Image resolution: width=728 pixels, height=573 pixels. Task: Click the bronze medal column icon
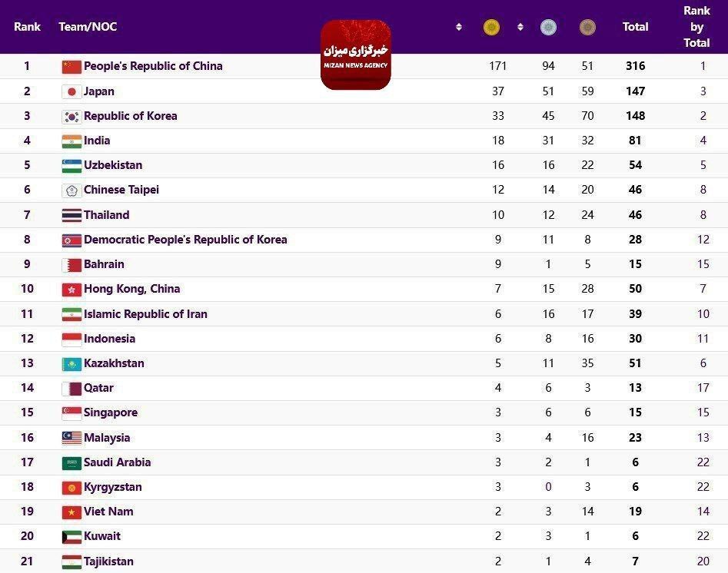tap(587, 28)
